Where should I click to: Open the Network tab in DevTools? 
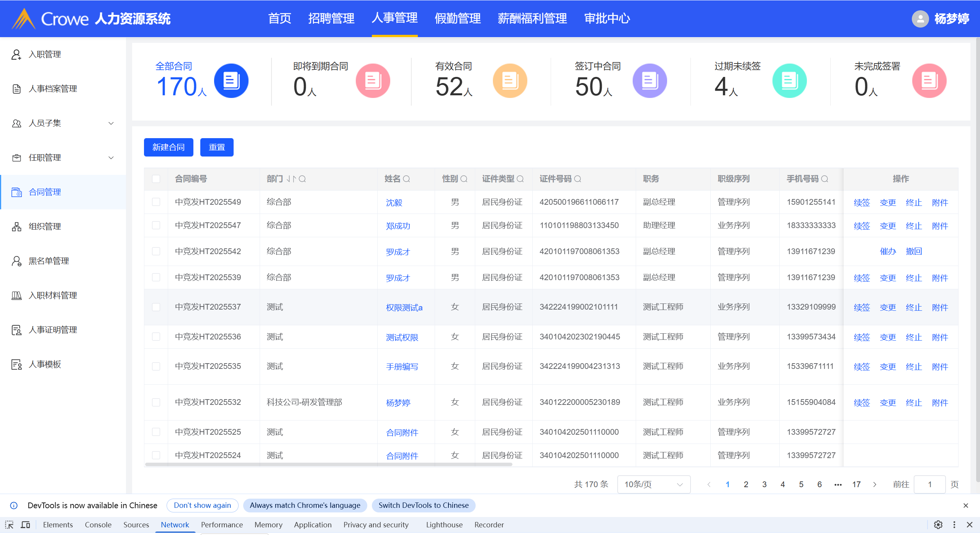[x=175, y=525]
